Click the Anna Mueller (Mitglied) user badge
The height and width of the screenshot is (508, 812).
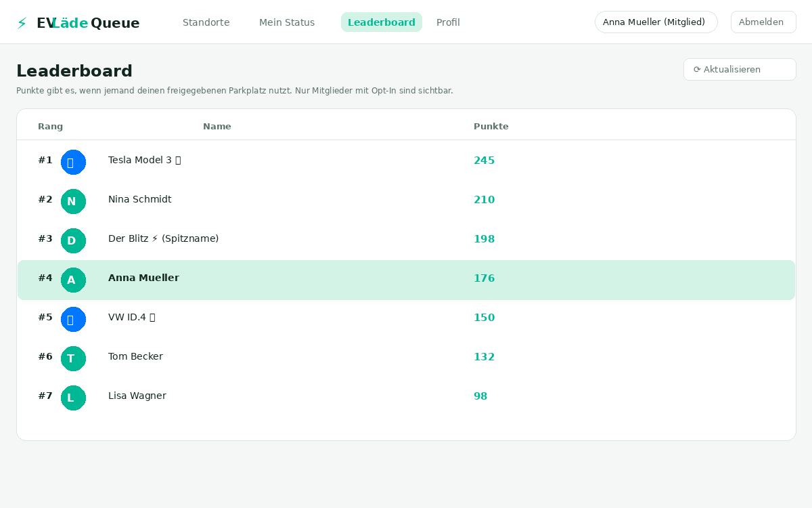(x=656, y=22)
